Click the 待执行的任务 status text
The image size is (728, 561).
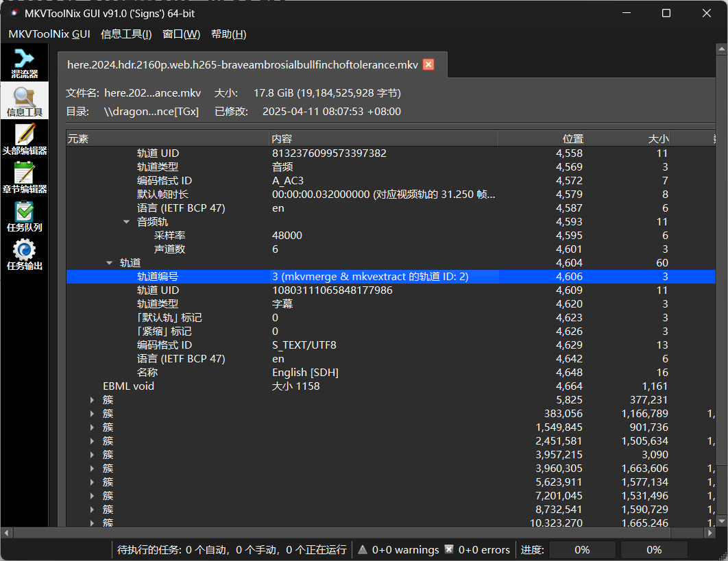tap(232, 549)
